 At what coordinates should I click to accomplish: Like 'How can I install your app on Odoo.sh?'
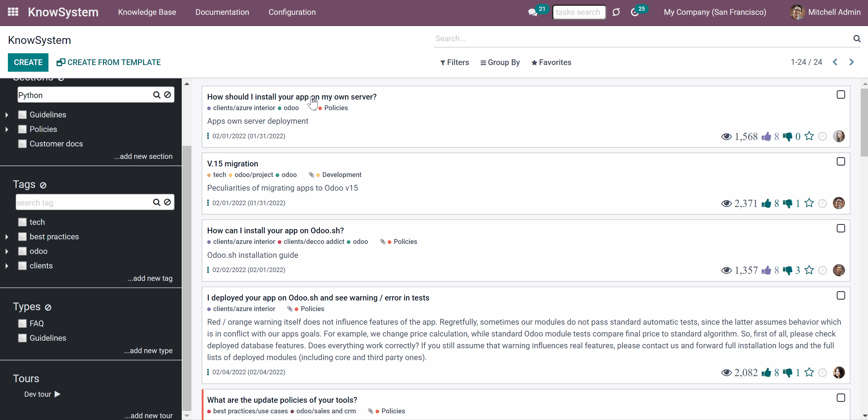click(766, 270)
